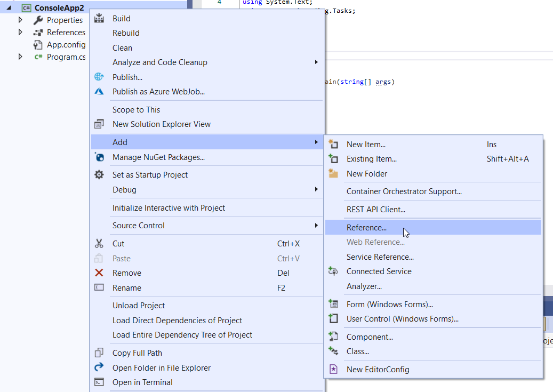Click the Connected Service icon
The width and height of the screenshot is (553, 392).
pyautogui.click(x=333, y=271)
